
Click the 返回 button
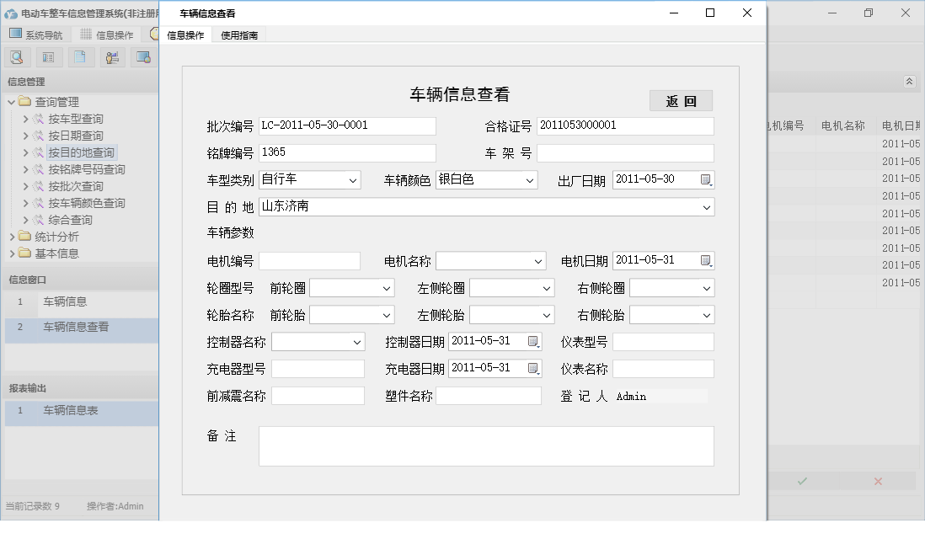coord(681,99)
